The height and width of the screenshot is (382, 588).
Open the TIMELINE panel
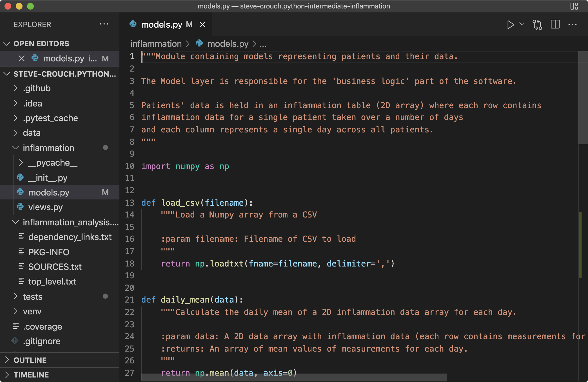(x=31, y=375)
